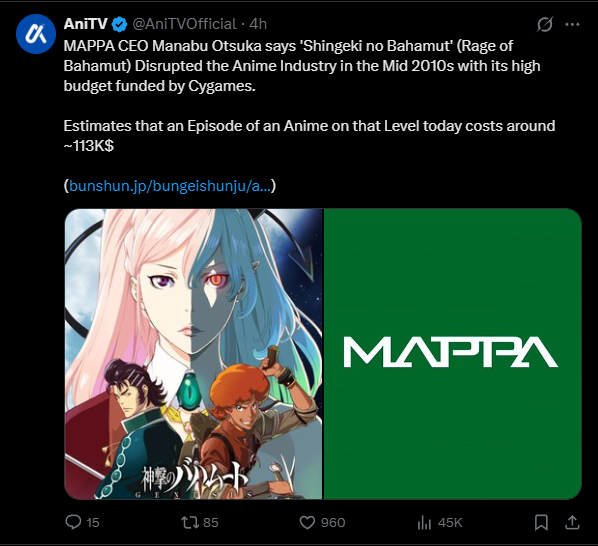Open the AniTV profile avatar
Image resolution: width=598 pixels, height=546 pixels.
tap(36, 34)
